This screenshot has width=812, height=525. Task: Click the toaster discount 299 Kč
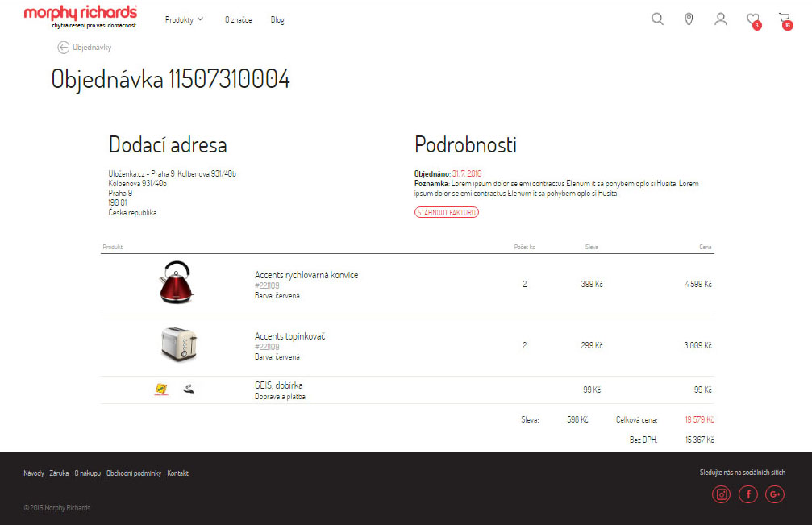coord(591,345)
